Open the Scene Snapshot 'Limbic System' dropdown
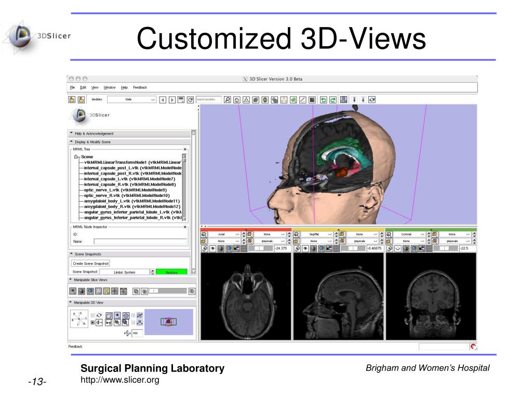532x399 pixels. 125,272
